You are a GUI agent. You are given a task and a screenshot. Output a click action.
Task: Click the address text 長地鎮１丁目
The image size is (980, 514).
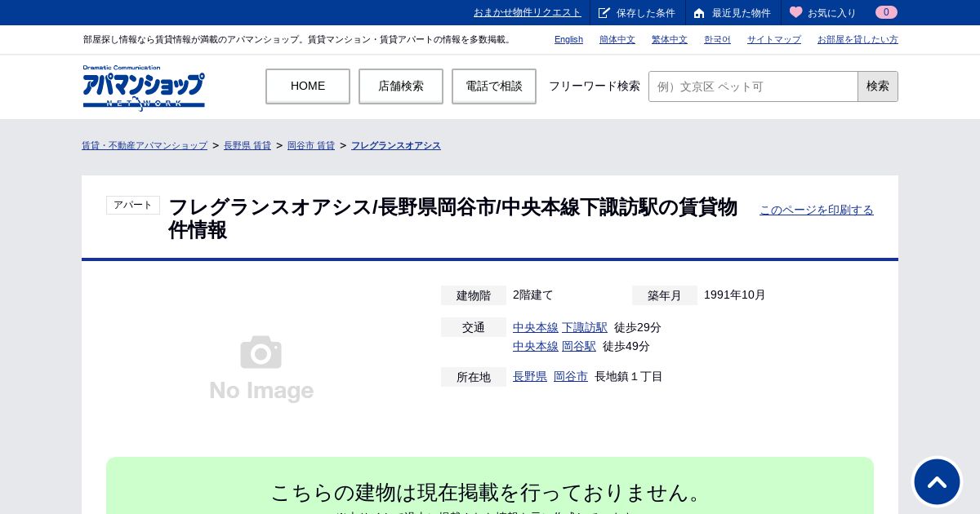(629, 376)
